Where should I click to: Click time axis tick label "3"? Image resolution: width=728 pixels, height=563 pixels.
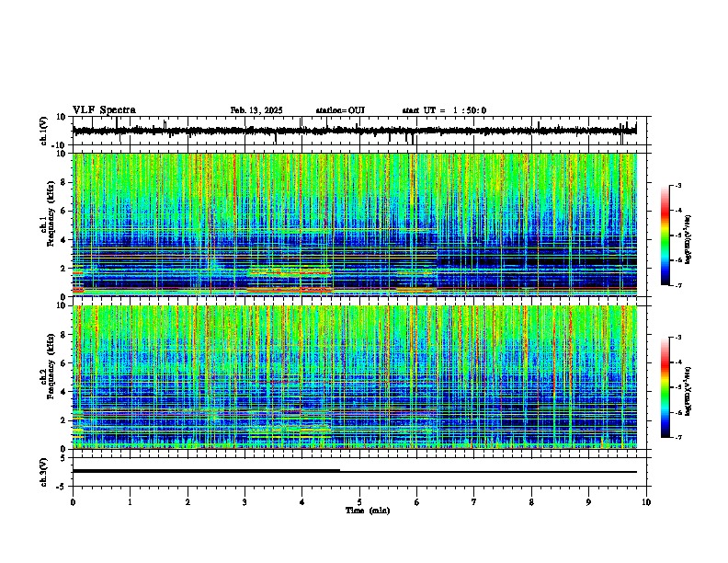point(245,502)
